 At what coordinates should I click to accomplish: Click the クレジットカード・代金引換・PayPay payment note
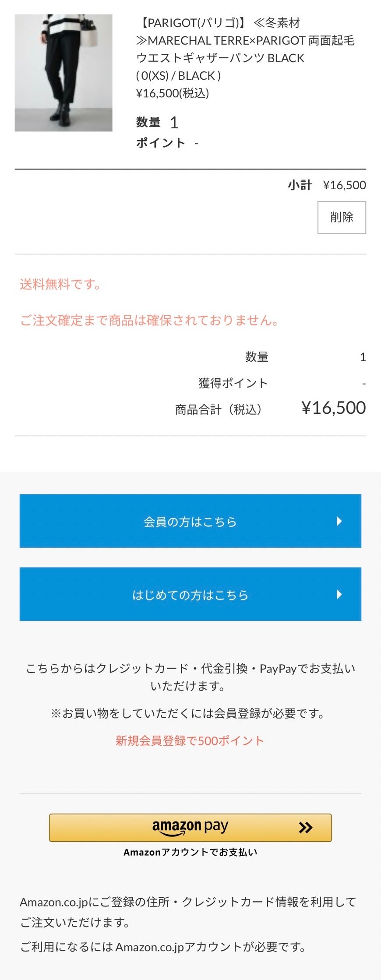tap(190, 677)
